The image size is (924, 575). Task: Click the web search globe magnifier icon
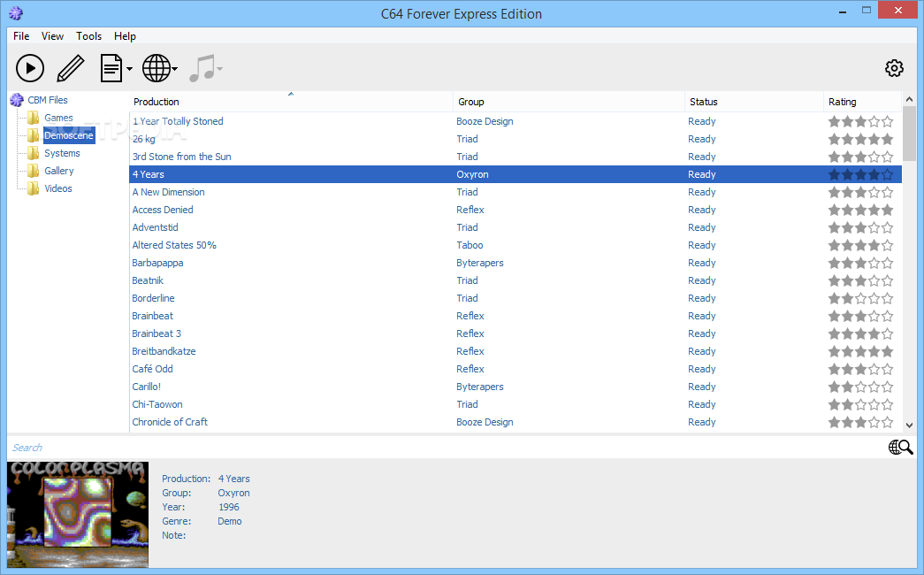click(x=900, y=448)
